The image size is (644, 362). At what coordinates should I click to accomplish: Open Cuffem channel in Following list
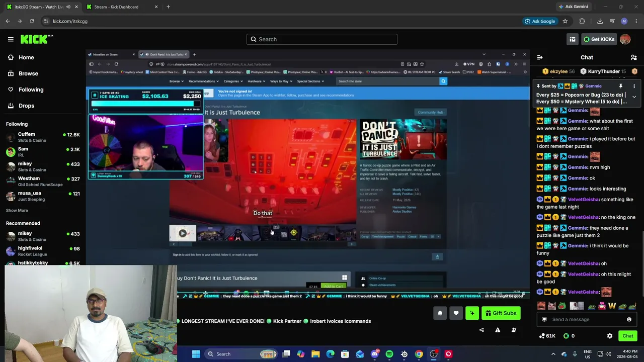coord(43,137)
